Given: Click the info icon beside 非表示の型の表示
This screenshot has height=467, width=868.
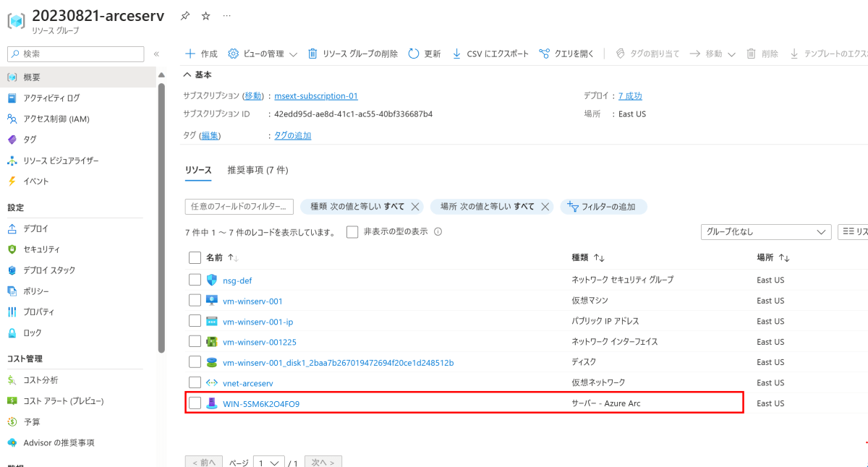Looking at the screenshot, I should [438, 232].
